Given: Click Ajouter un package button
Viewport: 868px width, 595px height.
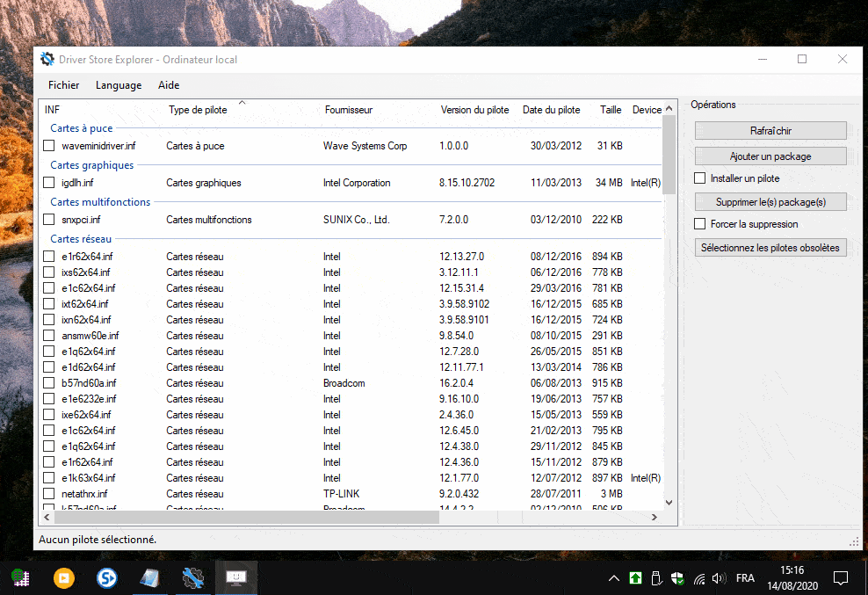Looking at the screenshot, I should (x=770, y=156).
